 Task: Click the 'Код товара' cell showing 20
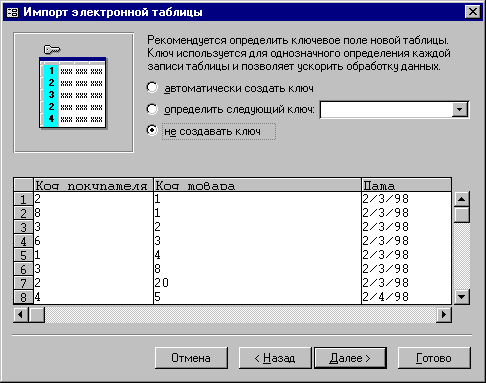(x=257, y=283)
